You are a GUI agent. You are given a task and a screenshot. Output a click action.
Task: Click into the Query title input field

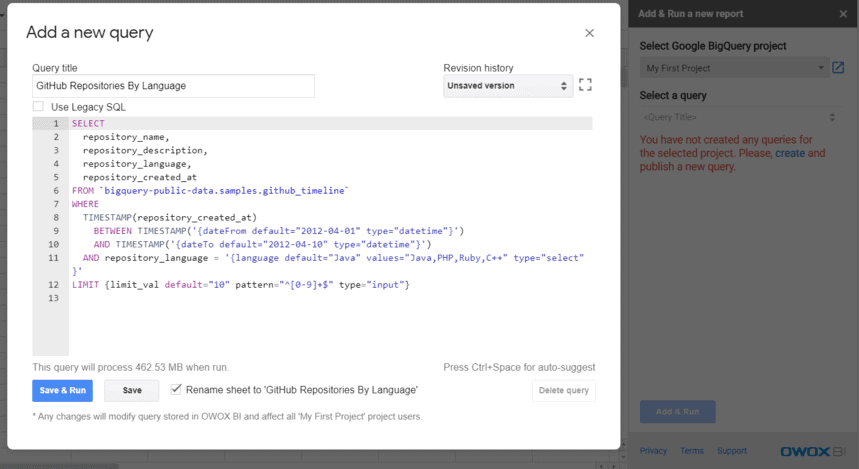tap(173, 86)
